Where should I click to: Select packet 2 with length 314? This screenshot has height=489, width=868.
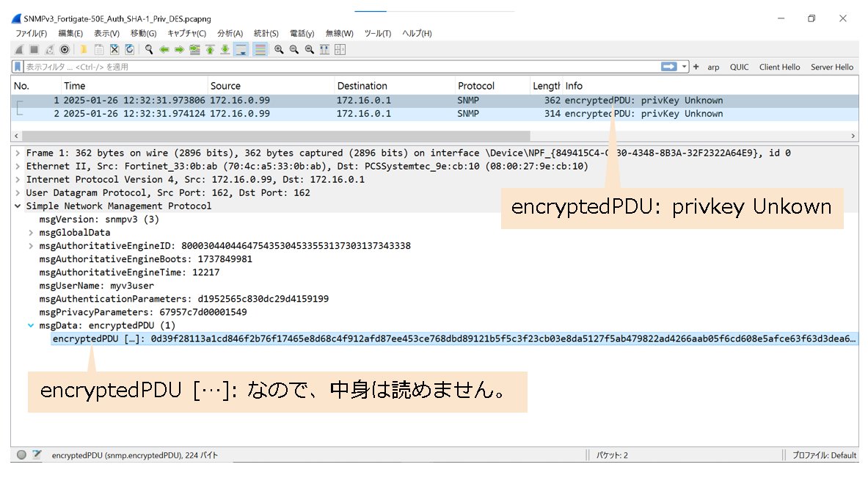pyautogui.click(x=434, y=114)
